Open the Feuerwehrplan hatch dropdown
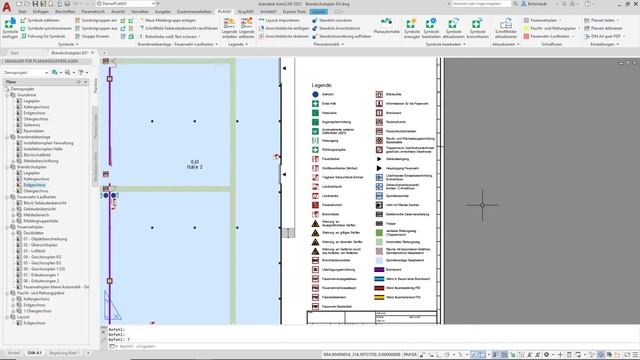The image size is (640, 360). (560, 20)
